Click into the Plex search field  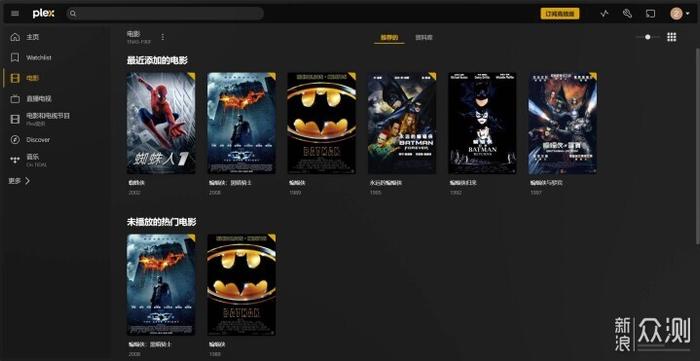pos(165,13)
